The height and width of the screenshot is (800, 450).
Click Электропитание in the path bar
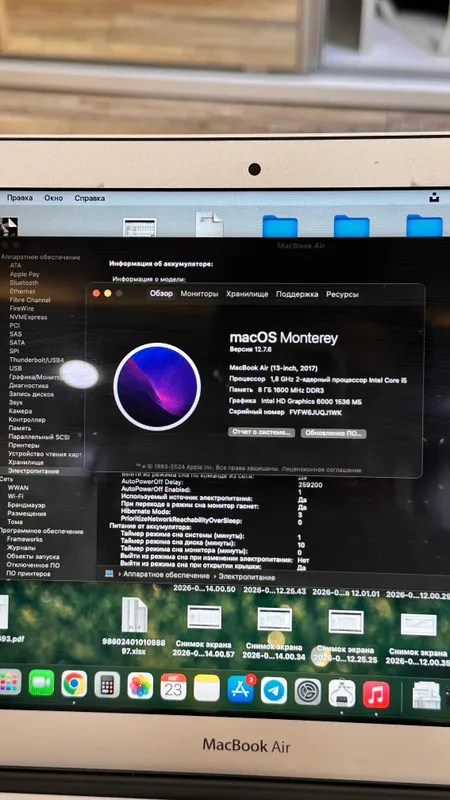click(x=247, y=577)
